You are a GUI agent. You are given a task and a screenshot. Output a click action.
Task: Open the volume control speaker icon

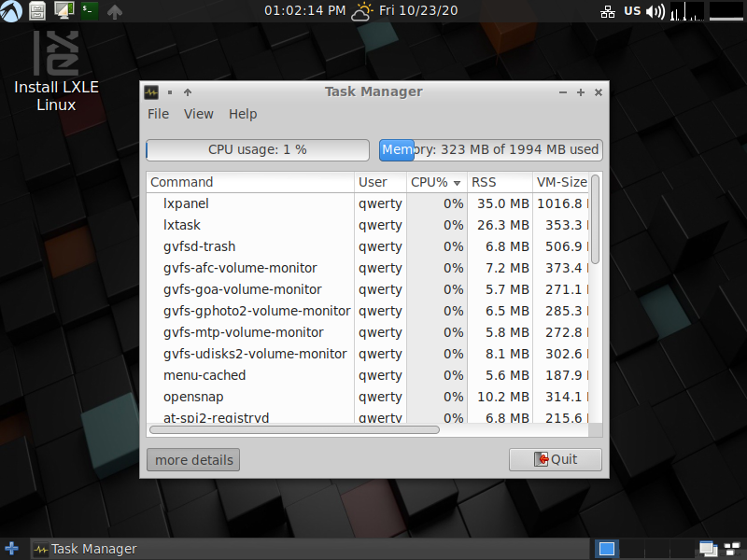[655, 11]
